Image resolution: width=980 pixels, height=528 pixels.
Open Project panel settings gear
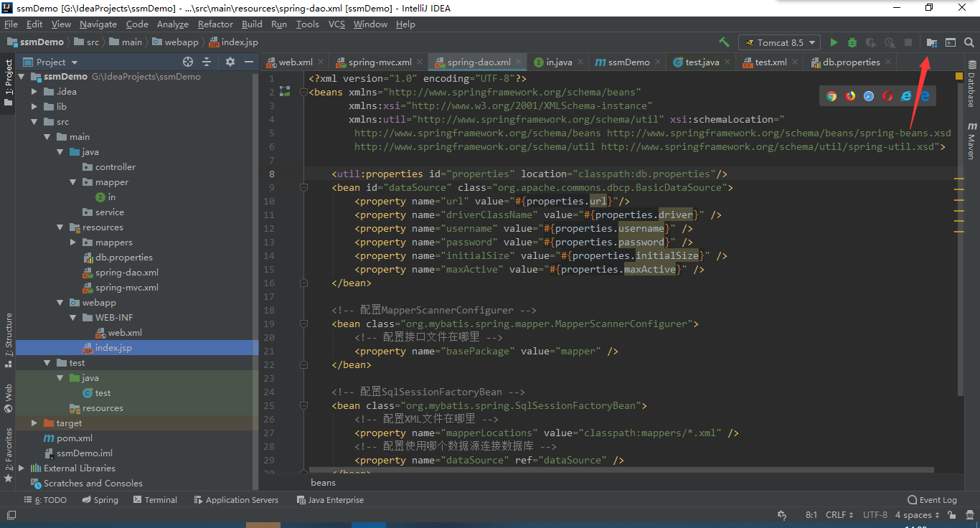(x=230, y=62)
